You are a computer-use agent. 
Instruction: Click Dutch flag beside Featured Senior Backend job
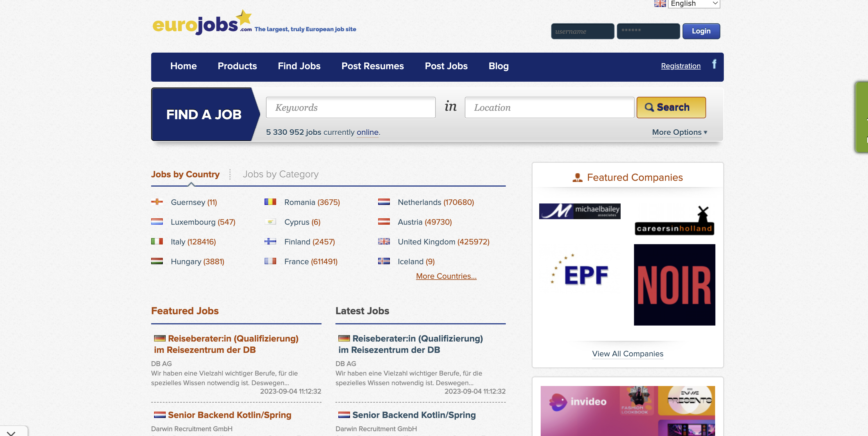point(160,415)
